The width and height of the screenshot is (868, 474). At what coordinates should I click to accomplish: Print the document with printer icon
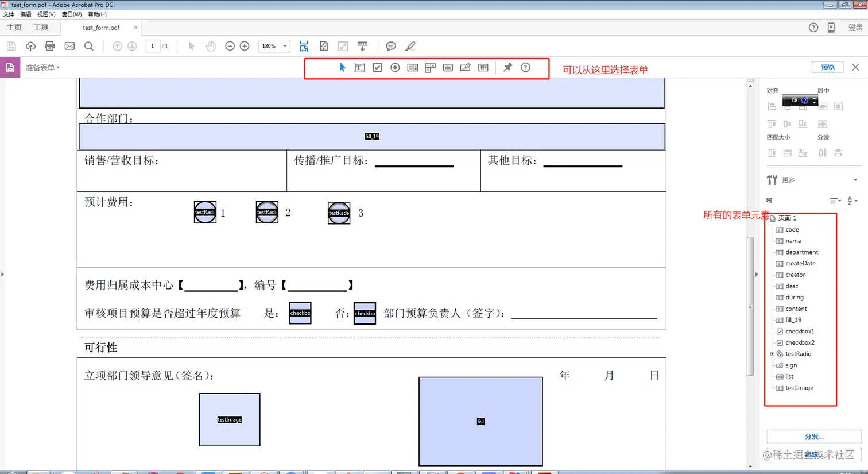pyautogui.click(x=50, y=46)
